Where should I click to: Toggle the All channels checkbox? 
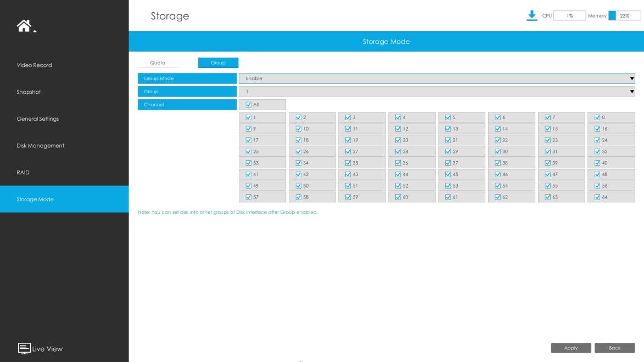(x=249, y=105)
